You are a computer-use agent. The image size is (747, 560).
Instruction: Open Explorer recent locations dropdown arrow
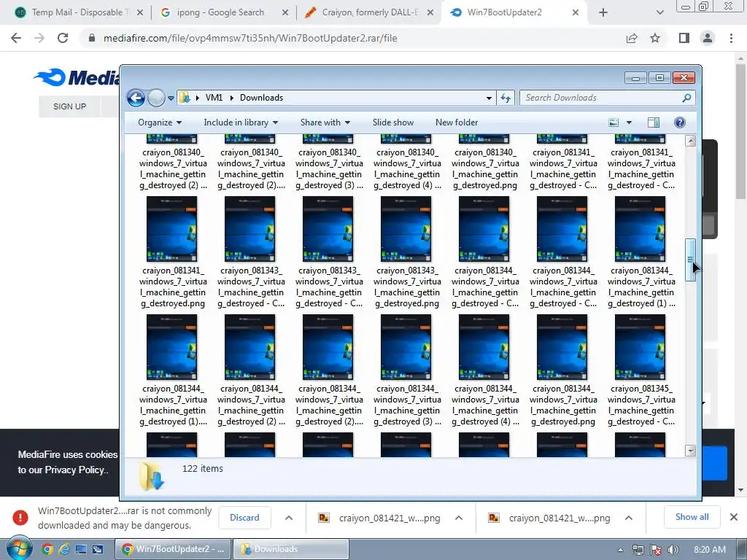(171, 98)
